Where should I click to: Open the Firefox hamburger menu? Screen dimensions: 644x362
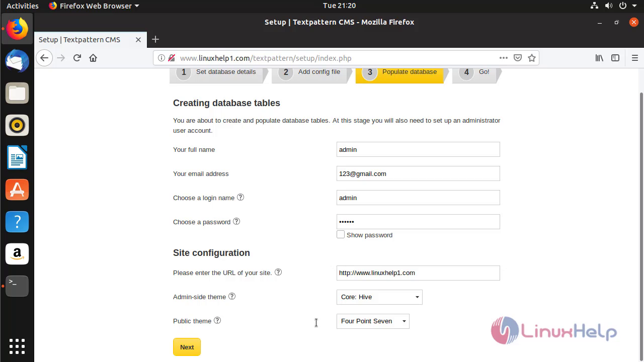point(634,58)
